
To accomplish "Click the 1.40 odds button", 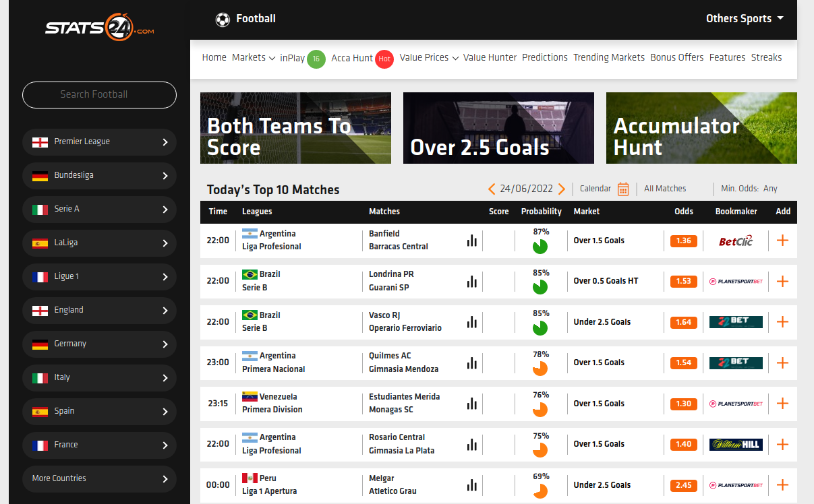I will [x=684, y=444].
